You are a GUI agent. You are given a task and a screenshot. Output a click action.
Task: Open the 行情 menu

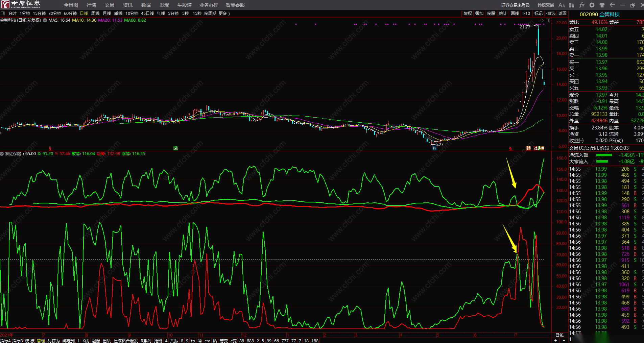point(91,5)
